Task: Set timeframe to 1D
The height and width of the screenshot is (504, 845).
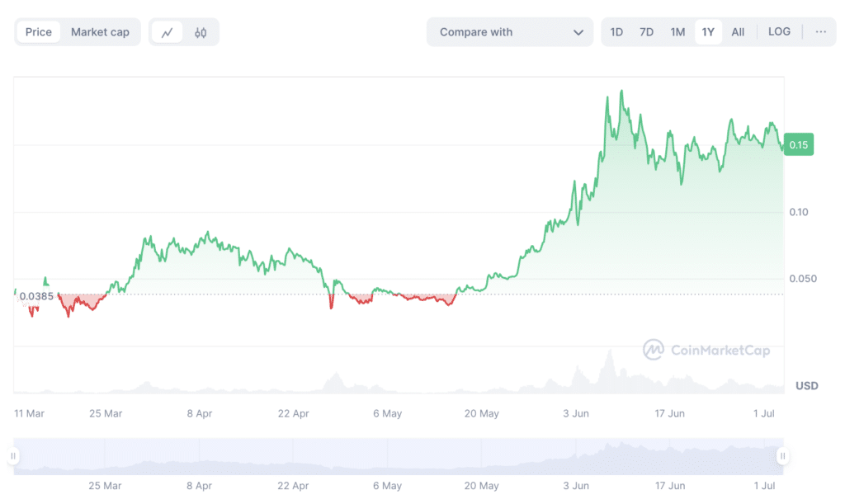Action: [x=616, y=32]
